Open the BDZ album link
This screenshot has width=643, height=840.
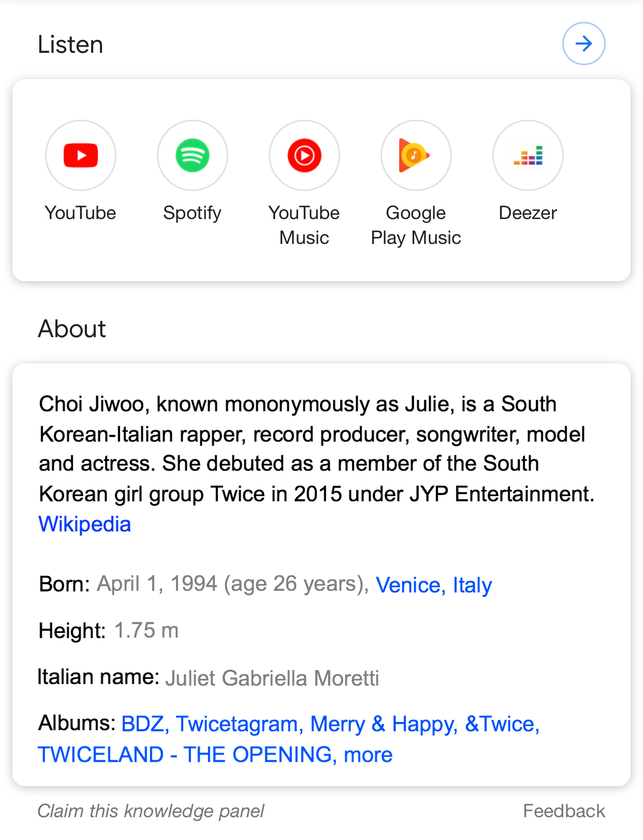(x=142, y=724)
